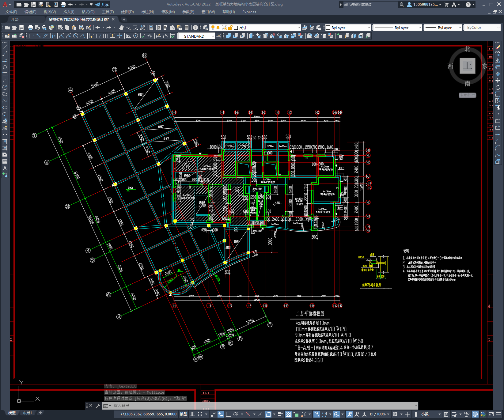The width and height of the screenshot is (504, 420).
Task: Open the Autodesk App Store cart icon
Action: click(447, 5)
